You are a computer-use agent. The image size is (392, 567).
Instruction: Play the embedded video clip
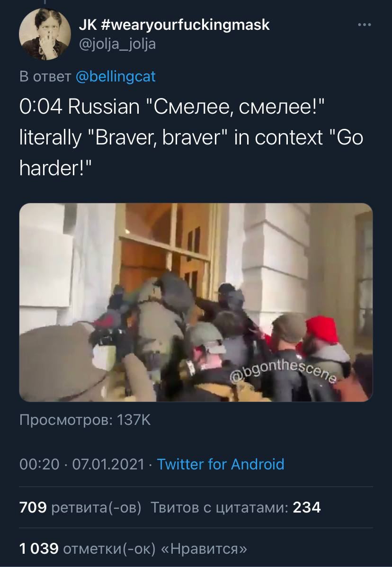[196, 302]
